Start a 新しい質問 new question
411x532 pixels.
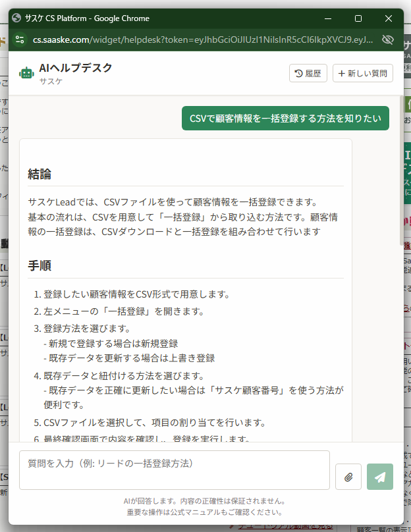[x=362, y=73]
